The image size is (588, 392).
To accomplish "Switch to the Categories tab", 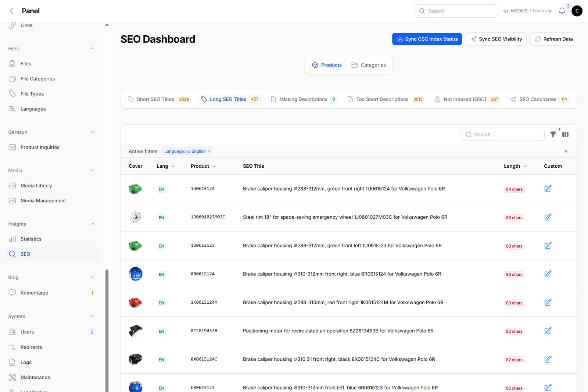I will click(x=369, y=65).
